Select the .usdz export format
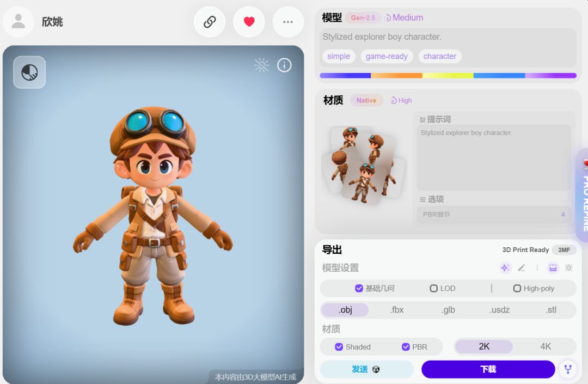 point(499,310)
